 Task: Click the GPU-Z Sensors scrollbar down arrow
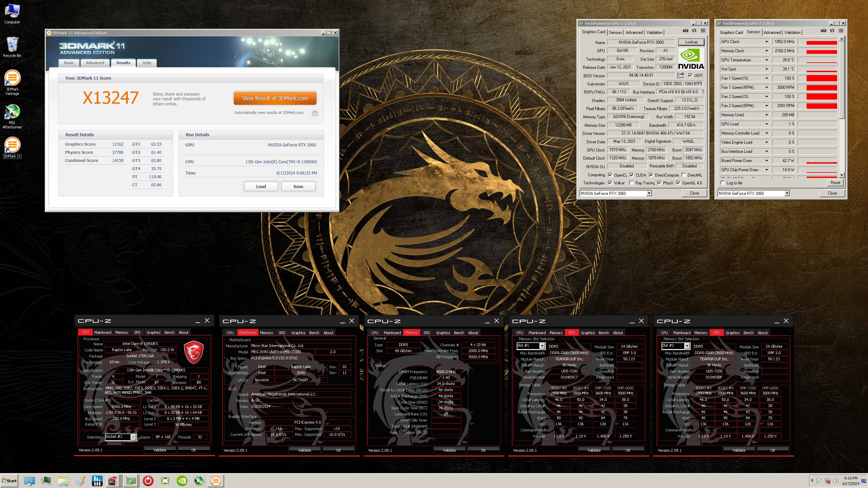click(842, 175)
